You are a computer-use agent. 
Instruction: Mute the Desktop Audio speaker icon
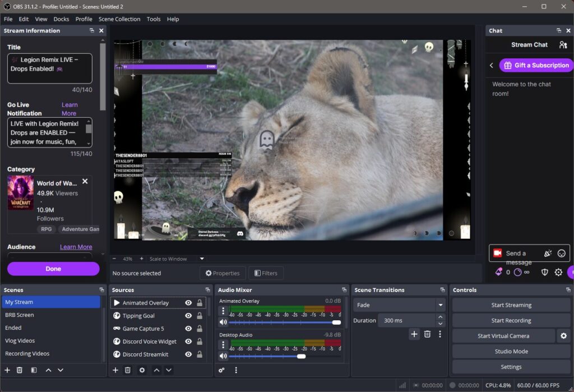tap(223, 356)
